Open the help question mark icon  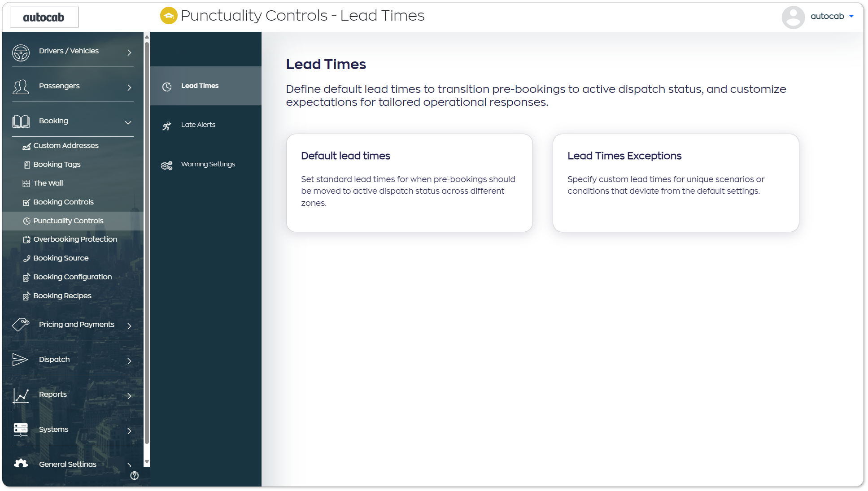[134, 476]
